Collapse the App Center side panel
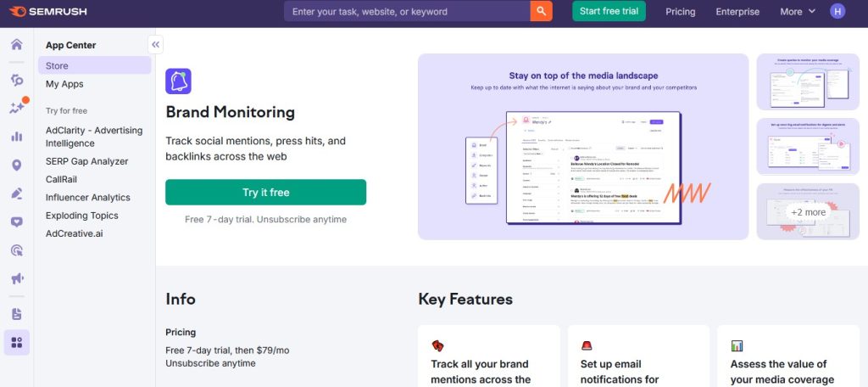 pyautogui.click(x=156, y=45)
